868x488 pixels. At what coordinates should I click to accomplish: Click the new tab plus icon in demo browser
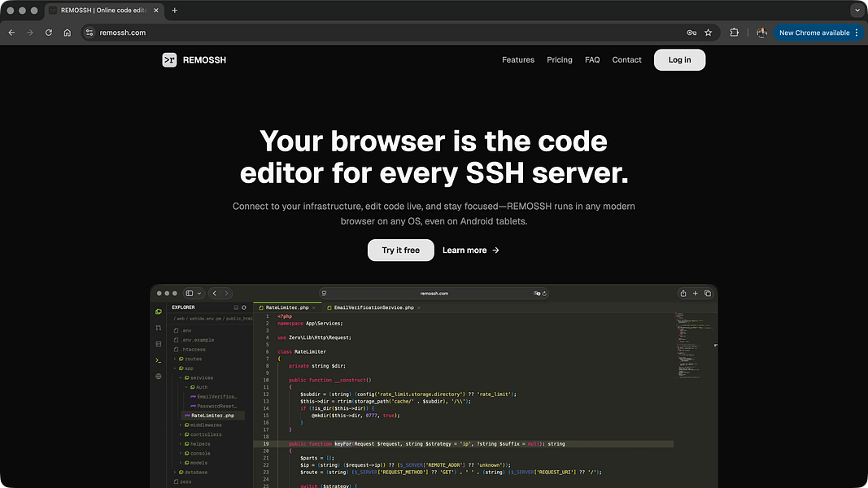696,294
